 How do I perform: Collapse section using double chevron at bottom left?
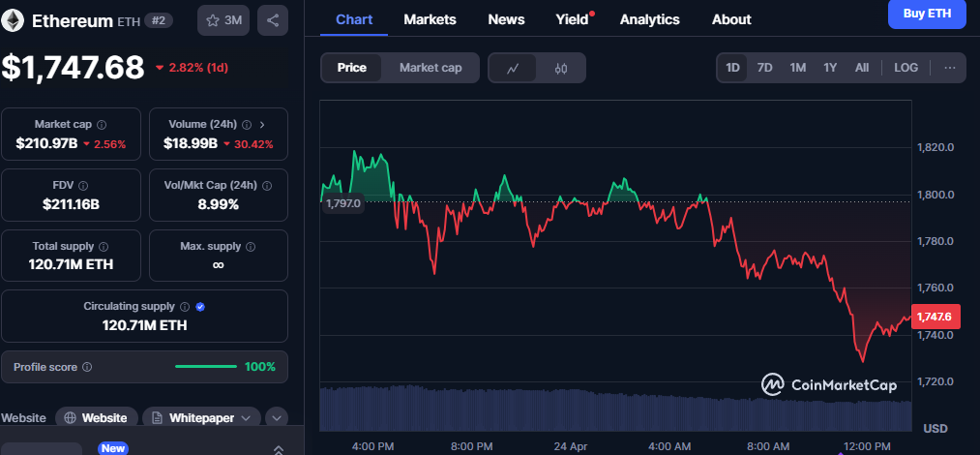click(279, 449)
